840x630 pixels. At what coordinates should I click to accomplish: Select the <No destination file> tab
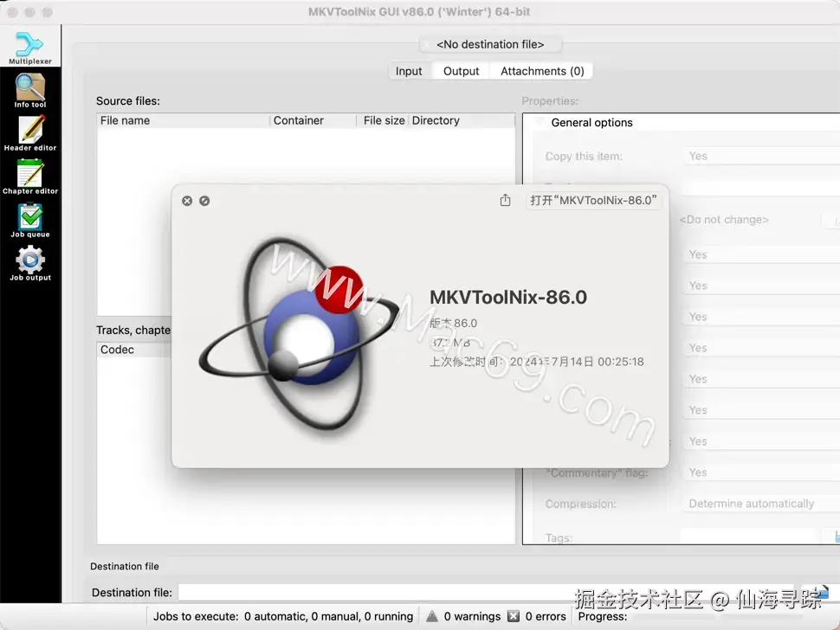tap(490, 44)
